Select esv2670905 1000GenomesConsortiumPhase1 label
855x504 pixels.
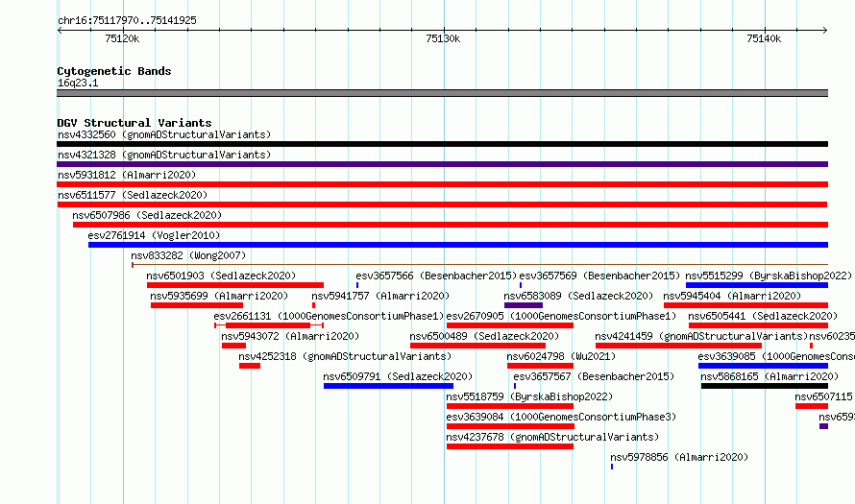561,316
